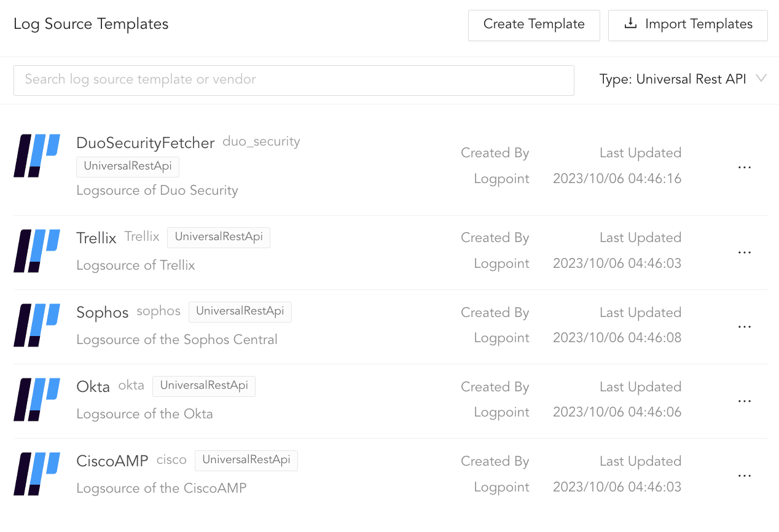Screen dimensions: 779x532
Task: Click the UniversalRestApi tag on the Trellix row
Action: [218, 237]
